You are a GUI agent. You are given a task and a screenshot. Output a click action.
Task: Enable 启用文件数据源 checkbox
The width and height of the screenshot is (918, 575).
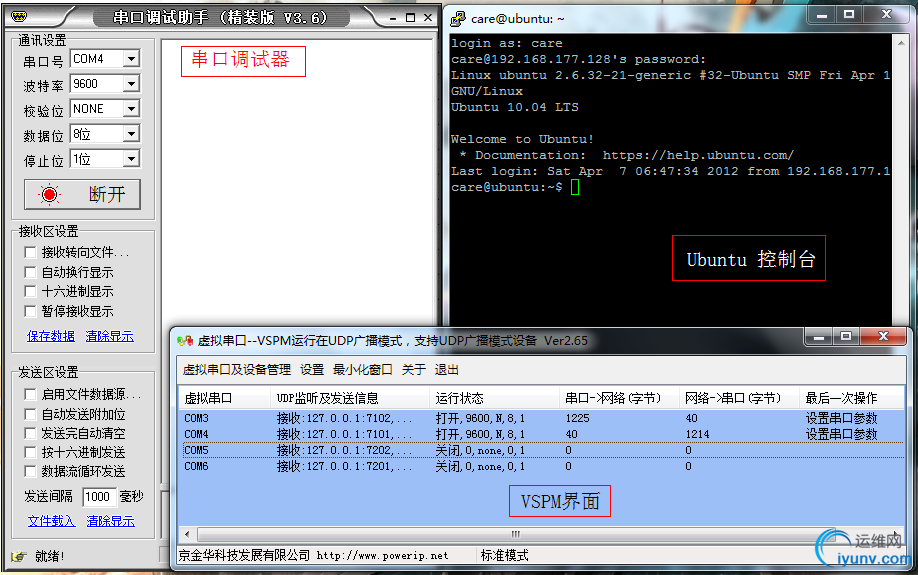pyautogui.click(x=30, y=394)
